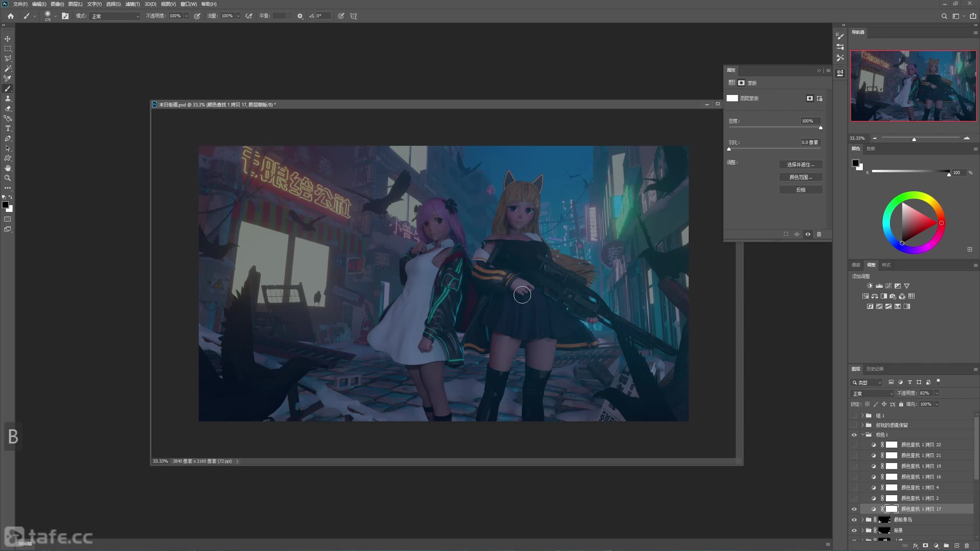
Task: Show layer 颜色查找 1 拷贝 21
Action: [854, 455]
